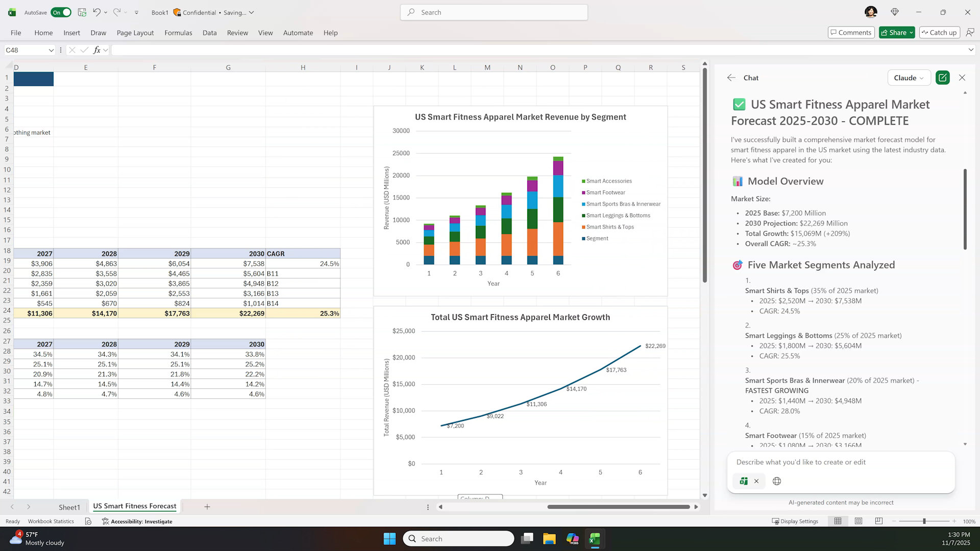Switch to Page Break Preview view icon

click(879, 521)
